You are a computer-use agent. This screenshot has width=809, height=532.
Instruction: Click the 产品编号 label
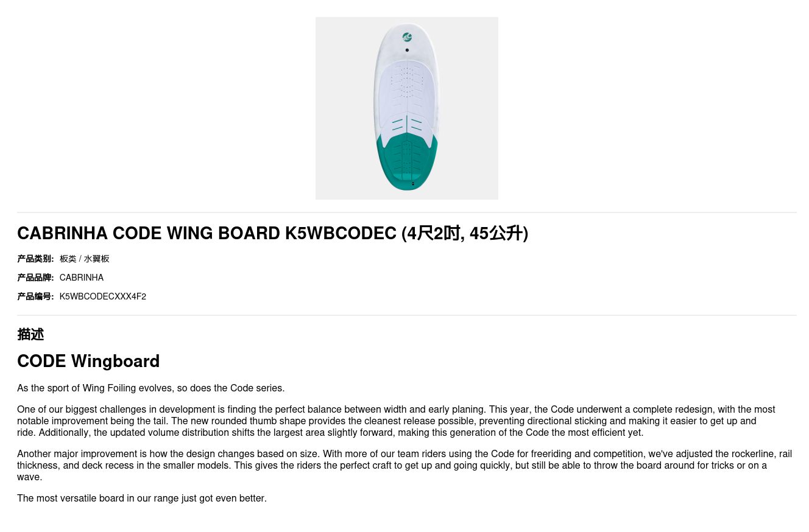[x=35, y=296]
